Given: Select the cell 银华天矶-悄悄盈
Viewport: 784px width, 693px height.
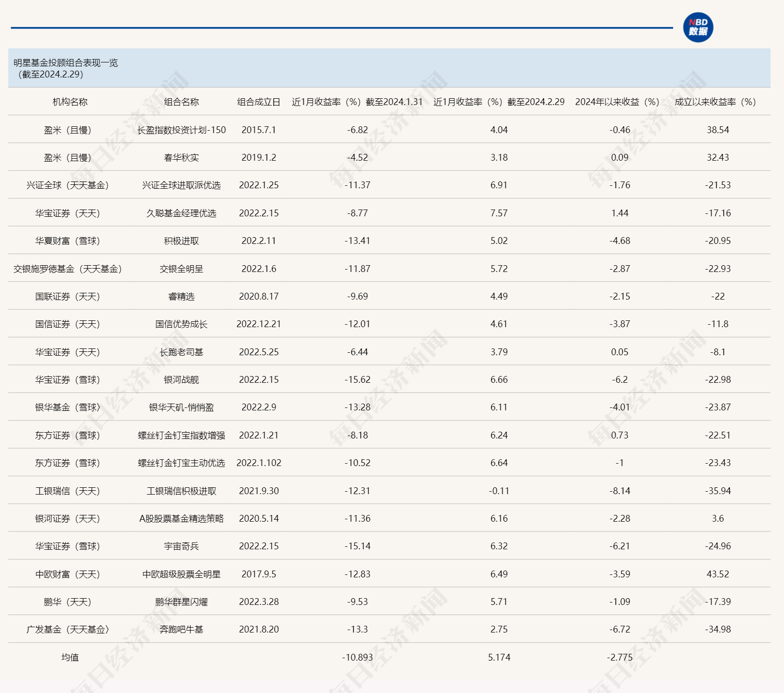Looking at the screenshot, I should coord(181,407).
